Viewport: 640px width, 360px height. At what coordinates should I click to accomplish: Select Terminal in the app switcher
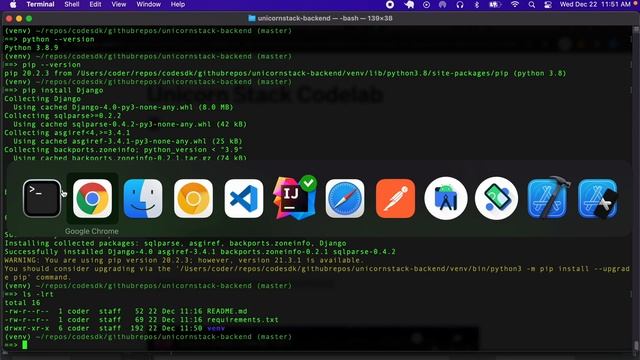tap(42, 198)
